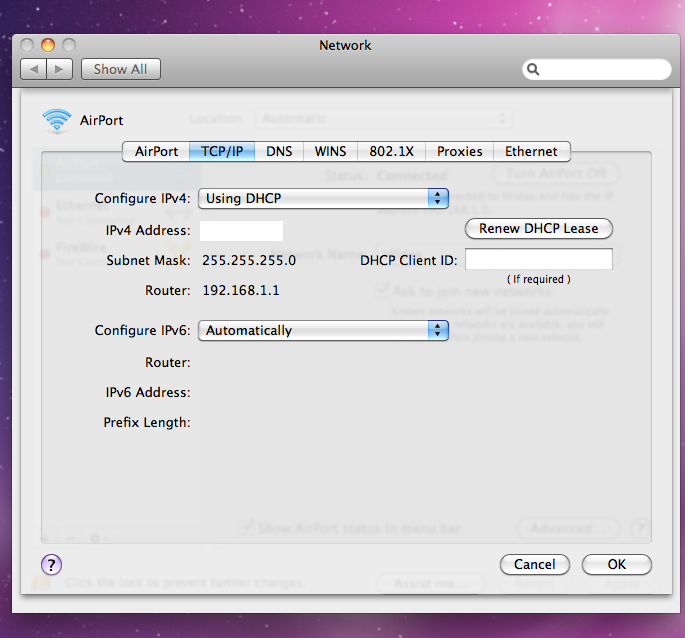Image resolution: width=685 pixels, height=638 pixels.
Task: Click the router address 192.168.1.1
Action: coord(241,291)
